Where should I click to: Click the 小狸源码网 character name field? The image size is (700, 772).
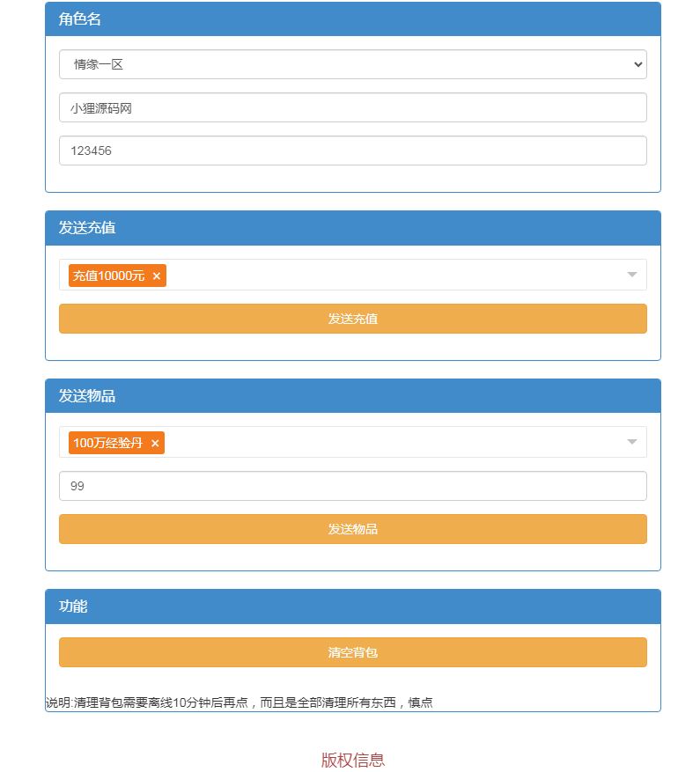(352, 108)
